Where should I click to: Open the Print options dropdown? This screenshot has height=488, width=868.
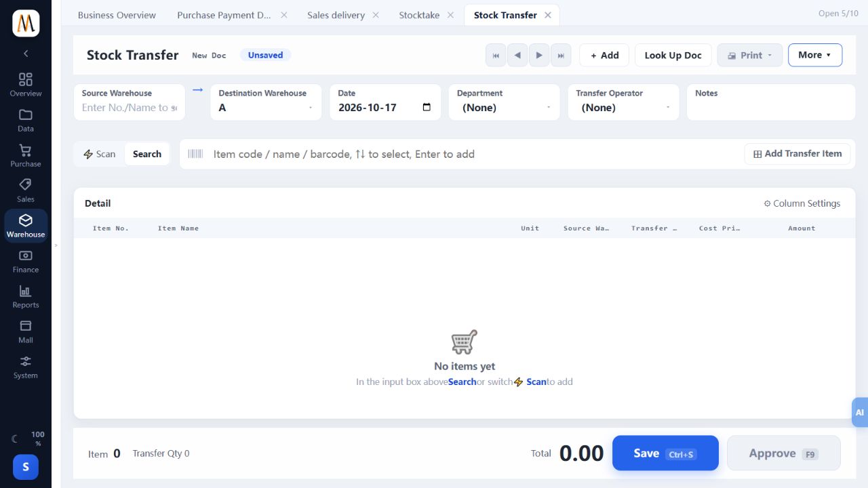[x=750, y=56]
